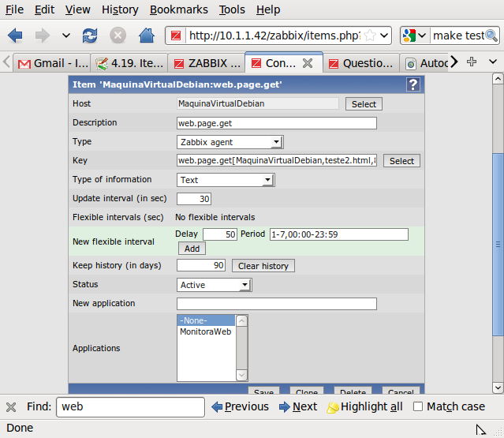This screenshot has width=504, height=438.
Task: Click the Description field 'web.page.get'
Action: pyautogui.click(x=276, y=123)
